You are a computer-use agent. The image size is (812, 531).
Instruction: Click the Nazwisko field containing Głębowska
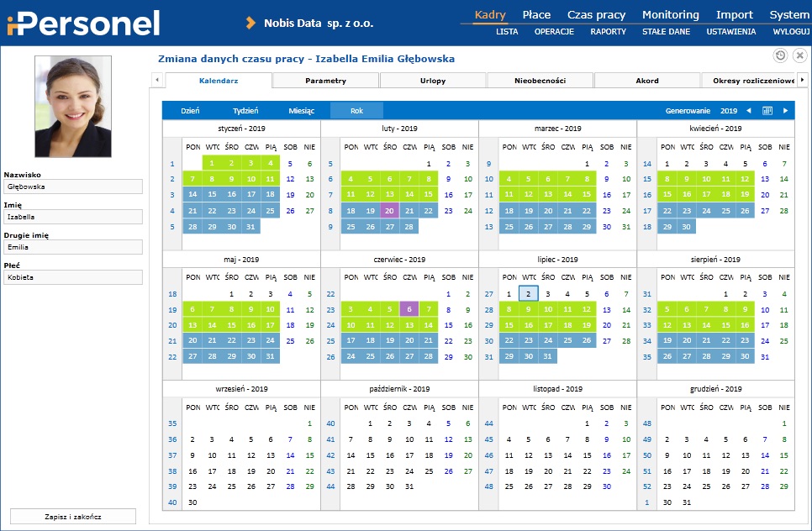(71, 187)
